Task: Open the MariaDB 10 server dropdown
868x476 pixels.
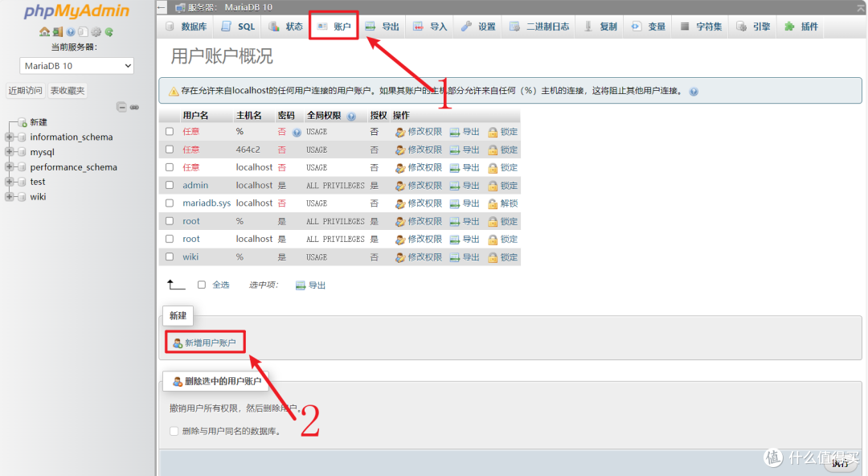Action: 76,66
